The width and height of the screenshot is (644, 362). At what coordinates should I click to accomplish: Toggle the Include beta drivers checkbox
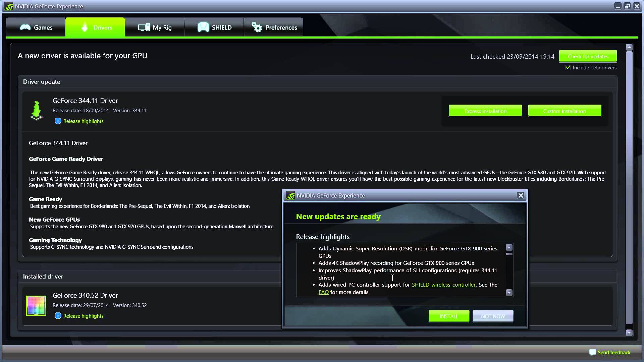coord(568,67)
